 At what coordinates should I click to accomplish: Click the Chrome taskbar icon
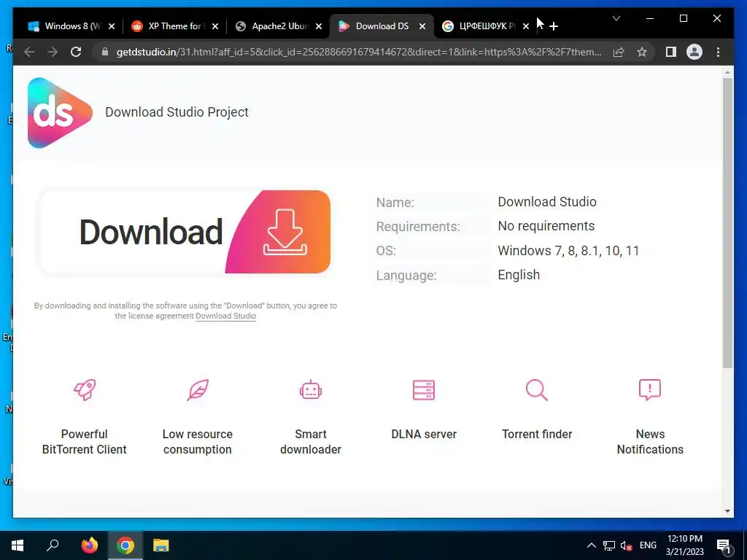125,545
